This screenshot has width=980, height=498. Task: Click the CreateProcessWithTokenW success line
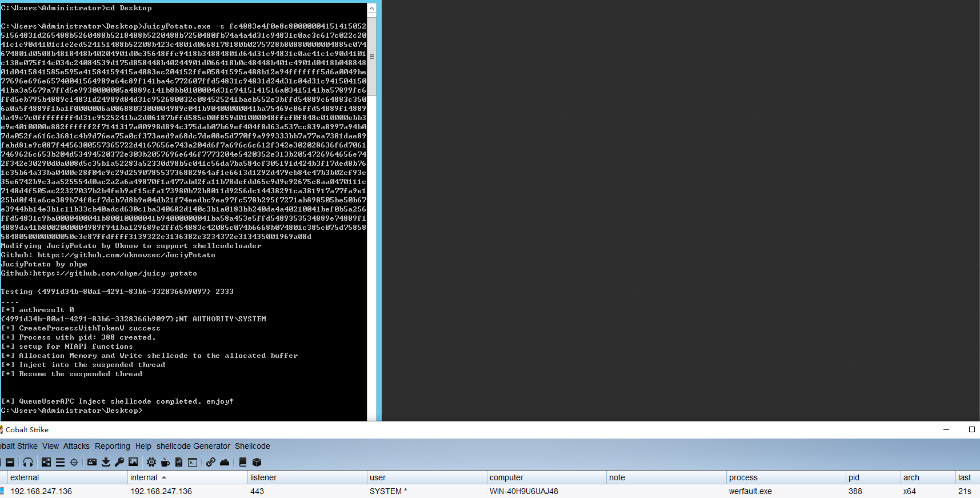(x=81, y=328)
